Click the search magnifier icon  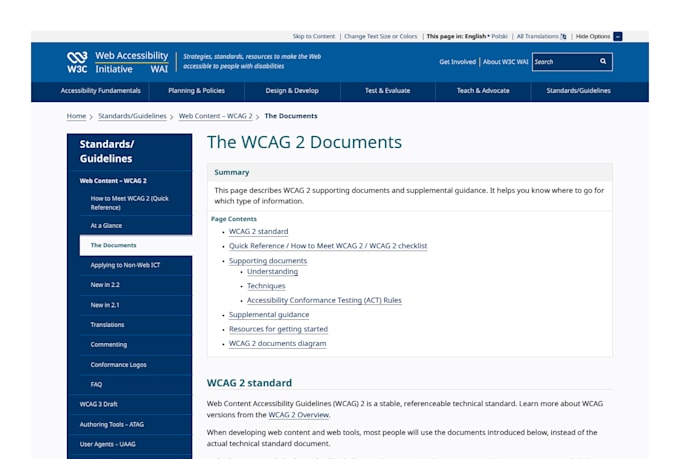[603, 62]
